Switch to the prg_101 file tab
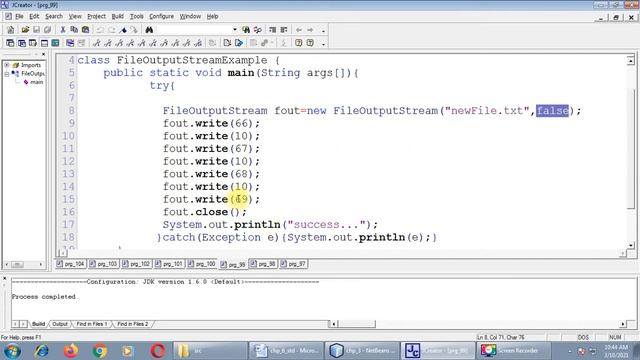The width and height of the screenshot is (640, 360). click(169, 264)
